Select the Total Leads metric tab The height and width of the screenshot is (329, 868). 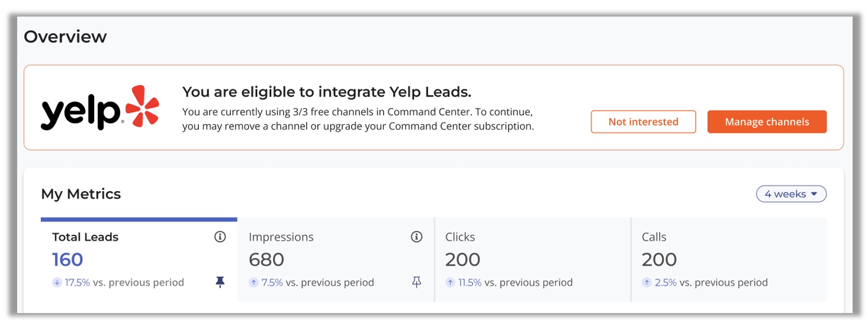139,260
